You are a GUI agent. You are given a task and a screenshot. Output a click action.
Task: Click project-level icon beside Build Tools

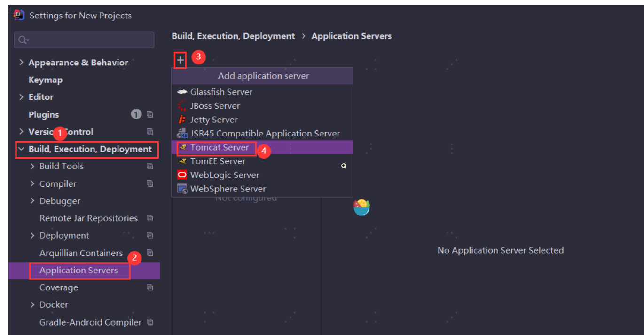click(149, 166)
